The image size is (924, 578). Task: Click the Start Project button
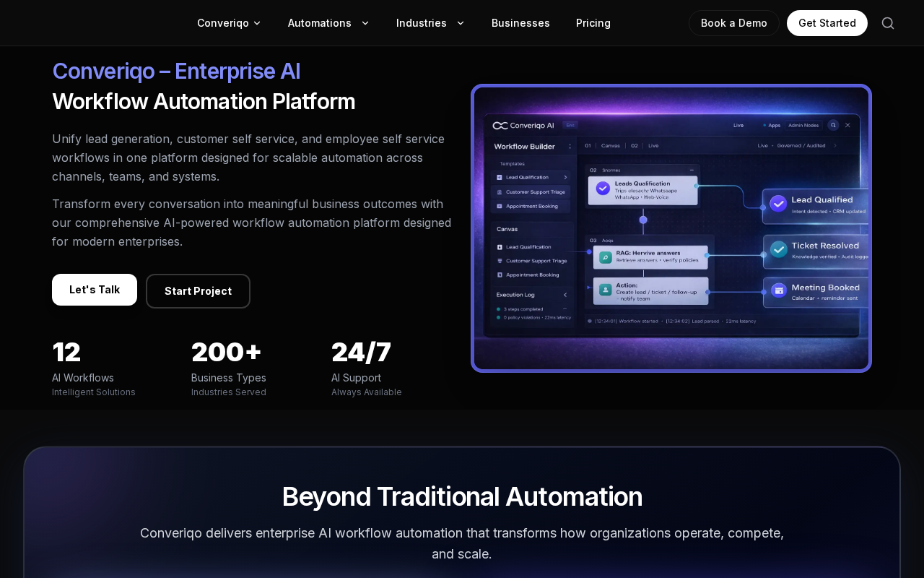tap(198, 291)
